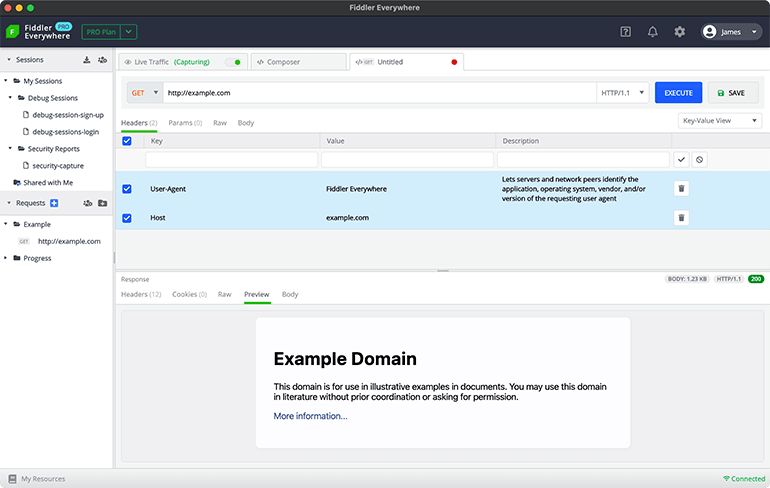Click the new header Key input field
770x488 pixels.
[x=231, y=160]
